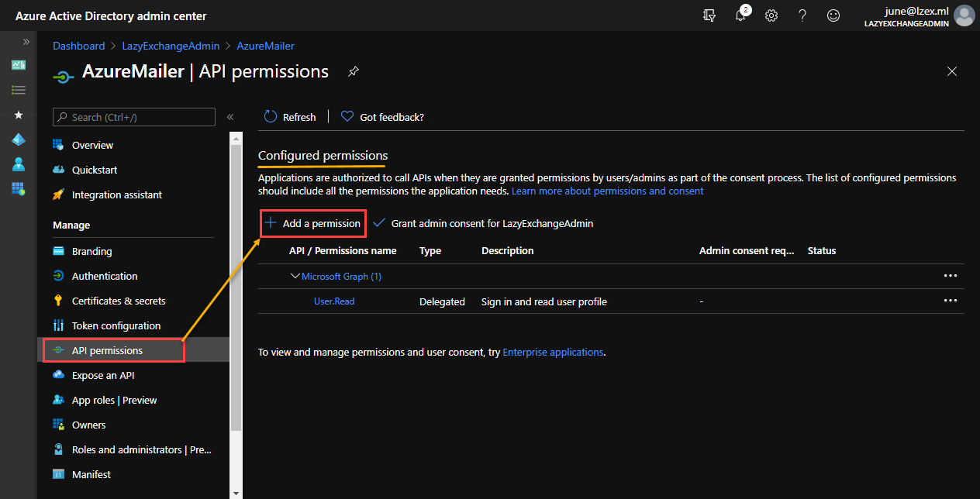Click the Admin consent req... column header
The width and height of the screenshot is (980, 499).
(747, 250)
